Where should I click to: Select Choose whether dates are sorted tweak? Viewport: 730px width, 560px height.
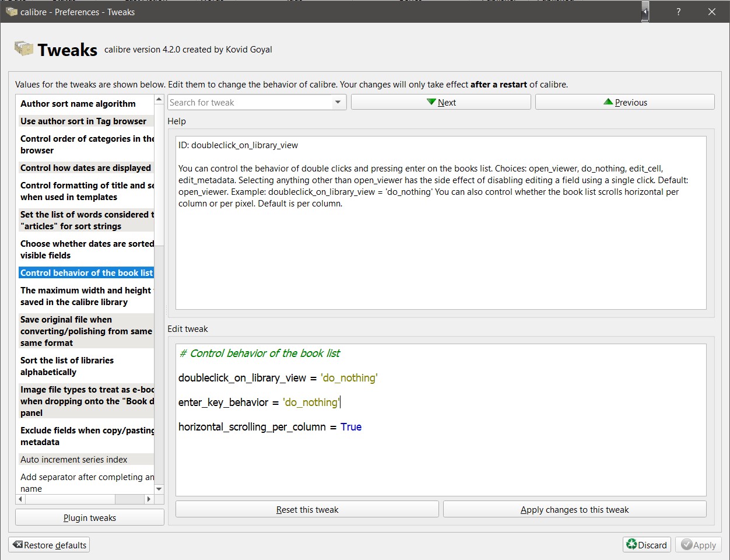tap(86, 250)
